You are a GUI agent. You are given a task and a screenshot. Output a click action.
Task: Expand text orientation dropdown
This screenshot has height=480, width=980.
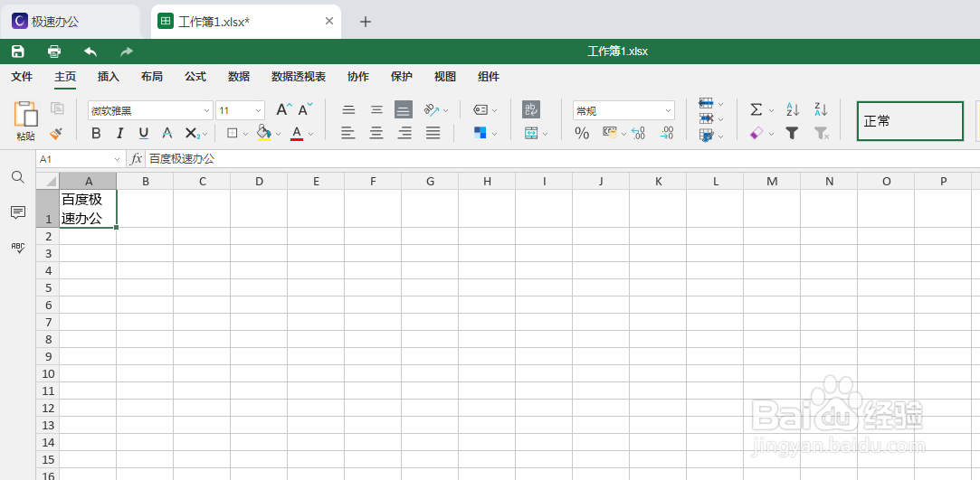[445, 110]
